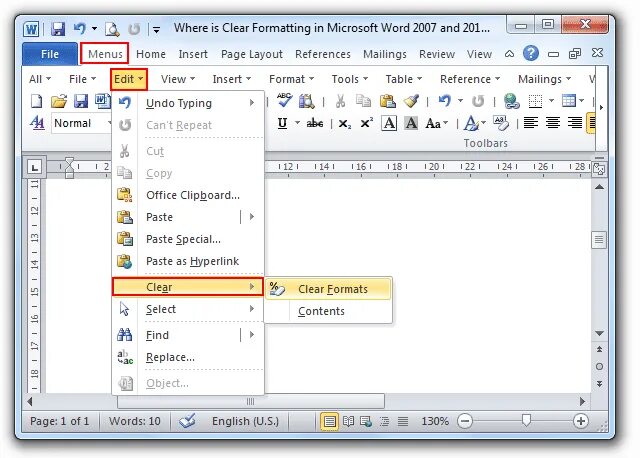This screenshot has height=458, width=640.
Task: Open the Change Case Aa dropdown
Action: (437, 123)
